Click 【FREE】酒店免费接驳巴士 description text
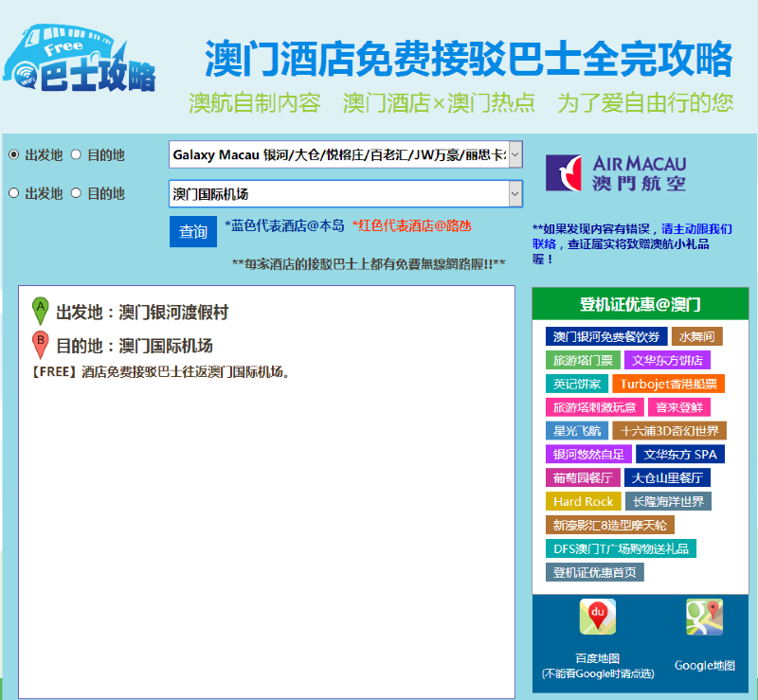Screen dimensions: 758x700 (159, 371)
